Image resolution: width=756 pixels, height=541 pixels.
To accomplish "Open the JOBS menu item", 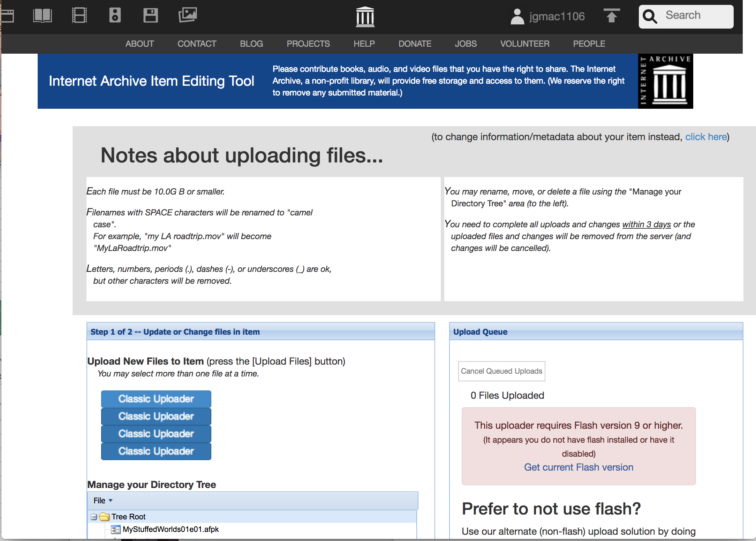I will click(466, 44).
